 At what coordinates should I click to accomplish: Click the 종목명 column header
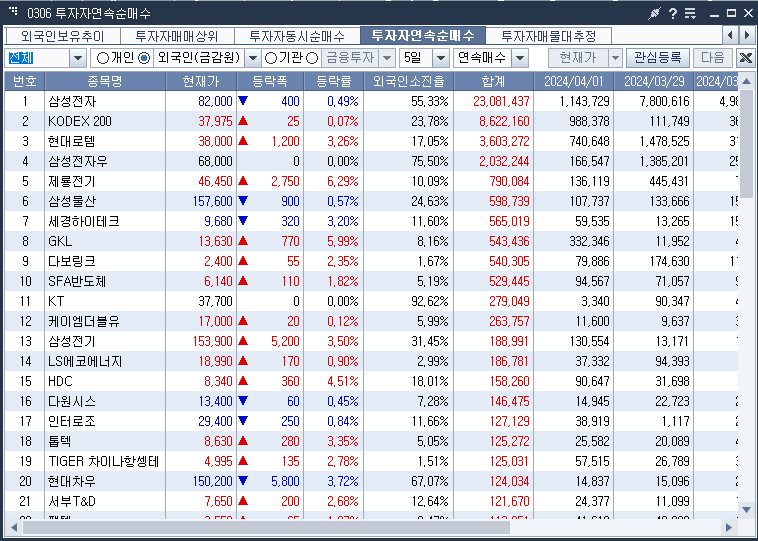[x=105, y=81]
